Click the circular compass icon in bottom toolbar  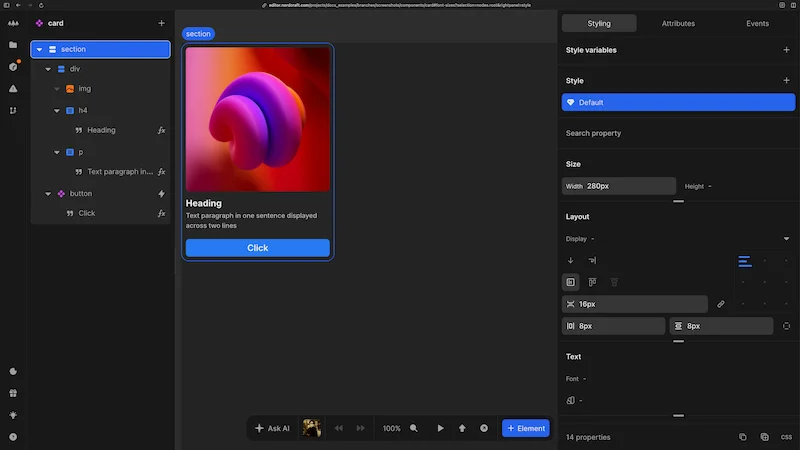click(484, 428)
